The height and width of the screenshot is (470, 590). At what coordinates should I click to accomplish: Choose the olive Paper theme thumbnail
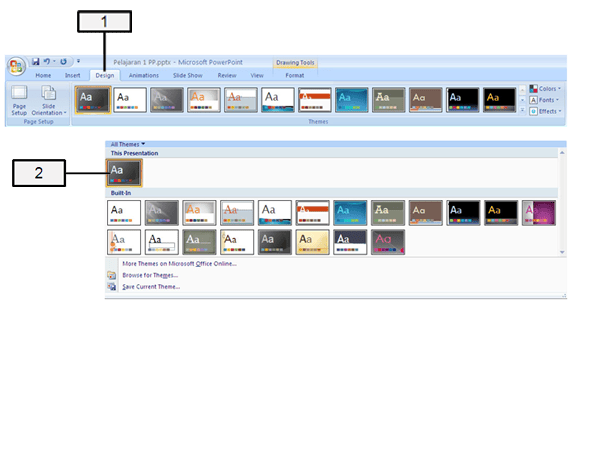point(199,242)
